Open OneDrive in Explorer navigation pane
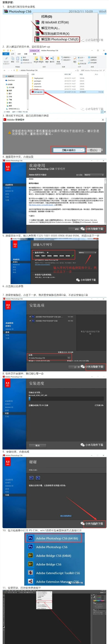109x644 pixels. coord(10,80)
